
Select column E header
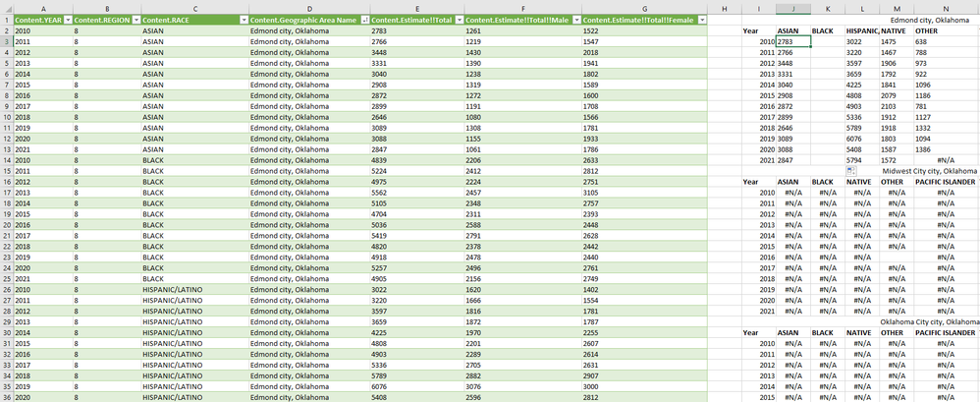click(417, 9)
